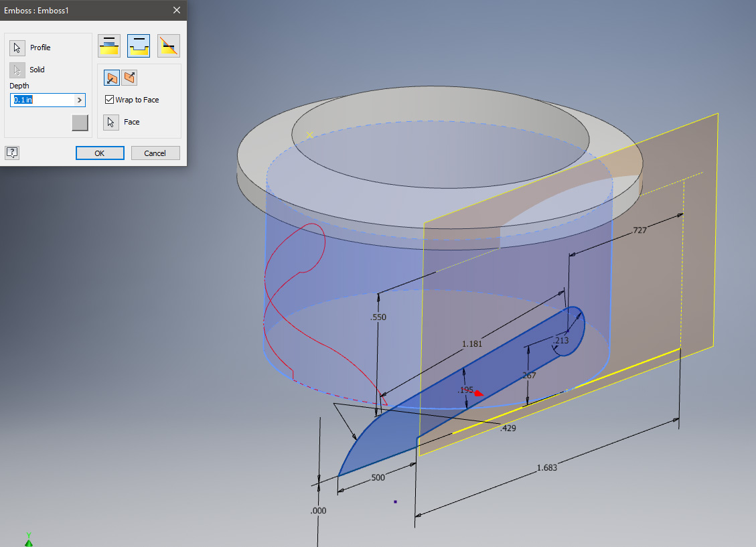Set emboss direction using first direction icon
Image resolution: width=756 pixels, height=547 pixels.
(x=111, y=78)
